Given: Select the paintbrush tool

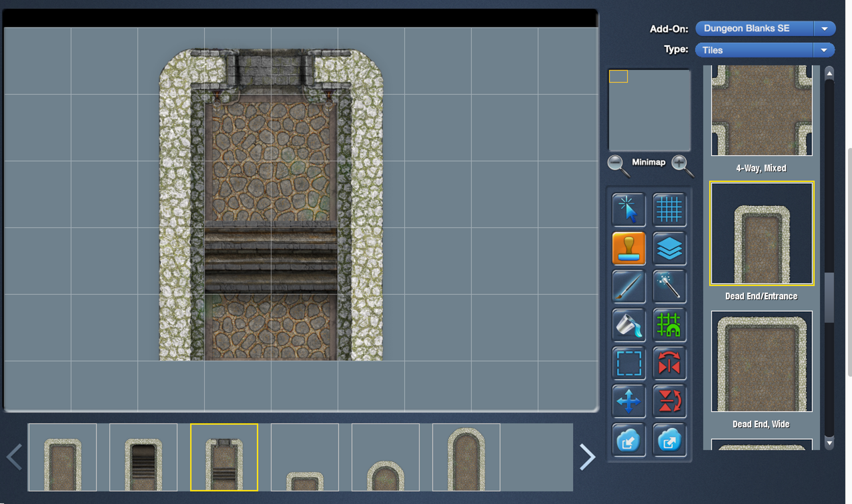Looking at the screenshot, I should [x=628, y=287].
